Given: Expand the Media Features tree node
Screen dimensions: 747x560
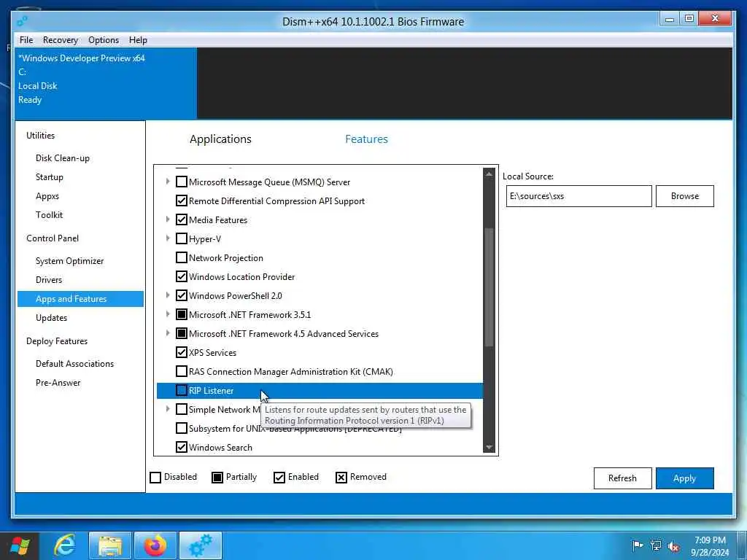Looking at the screenshot, I should click(x=167, y=219).
